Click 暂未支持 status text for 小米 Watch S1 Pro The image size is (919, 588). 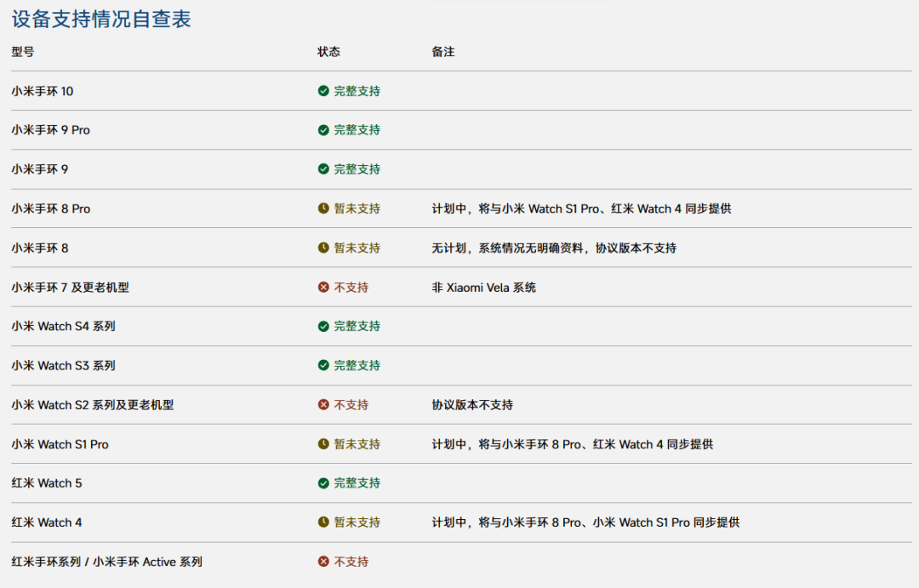click(x=357, y=444)
